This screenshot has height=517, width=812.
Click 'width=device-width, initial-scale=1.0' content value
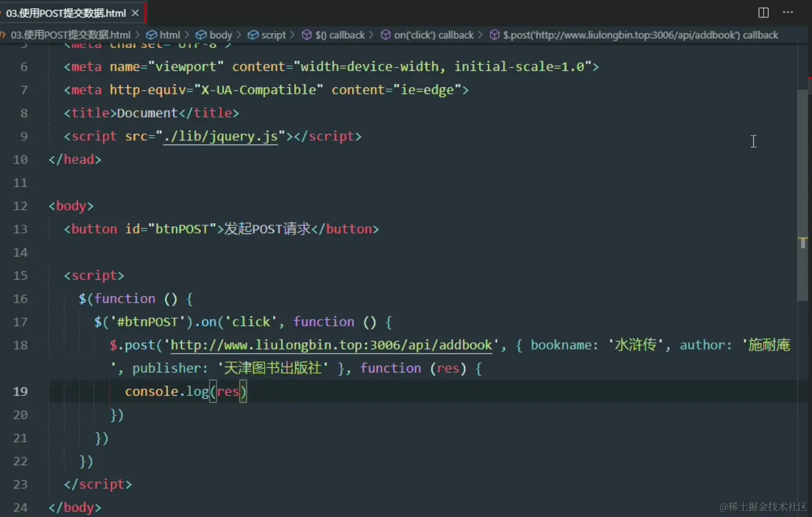coord(443,66)
